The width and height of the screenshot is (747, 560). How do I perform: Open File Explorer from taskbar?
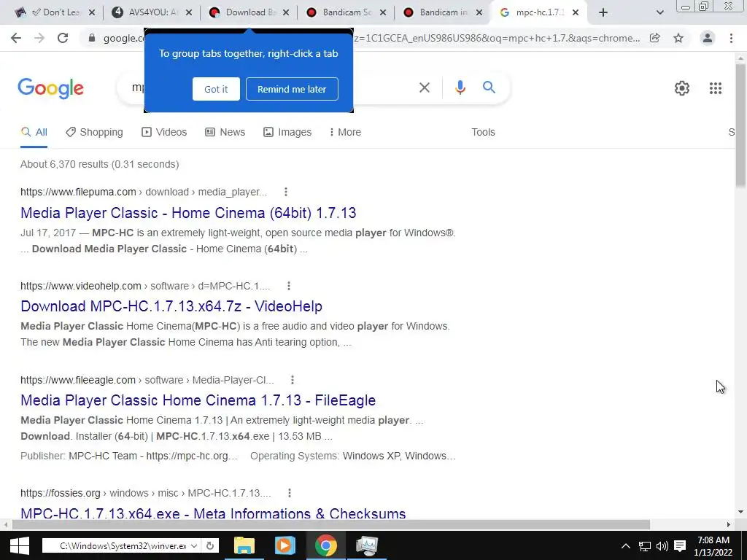[x=244, y=545]
